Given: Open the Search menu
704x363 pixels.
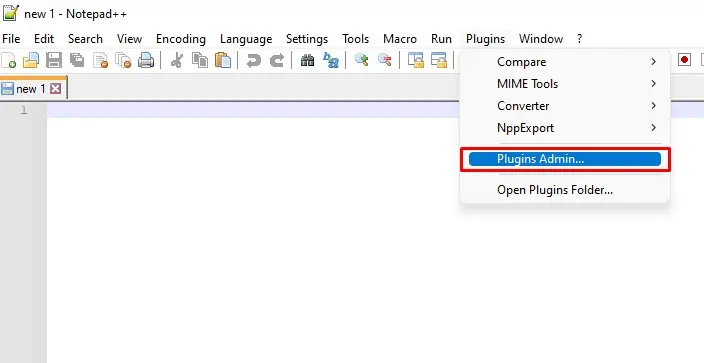Looking at the screenshot, I should (x=85, y=39).
